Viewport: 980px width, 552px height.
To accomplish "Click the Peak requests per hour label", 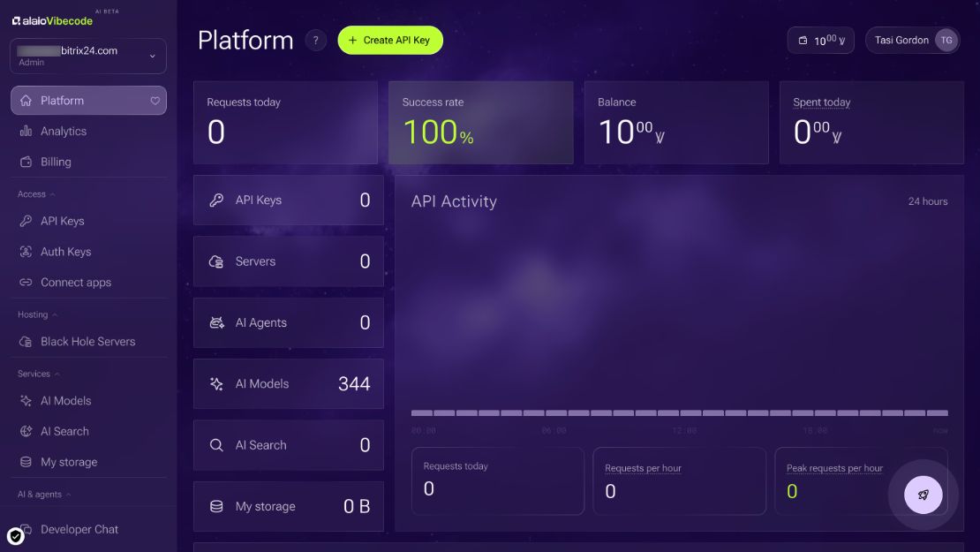I will tap(834, 468).
